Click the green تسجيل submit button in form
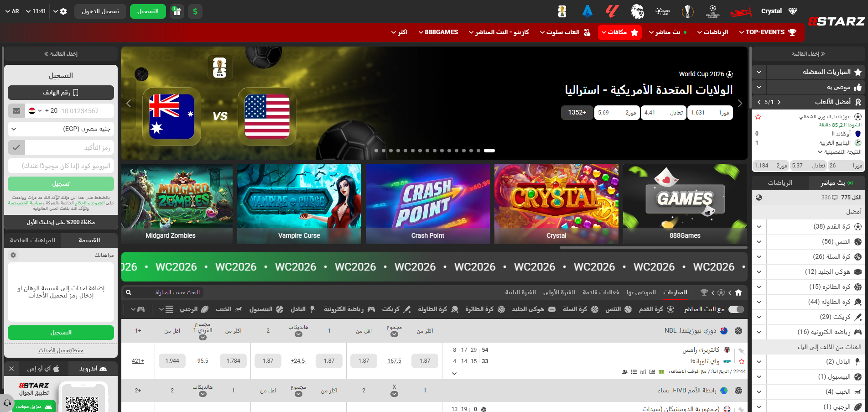868x412 pixels. 61,184
